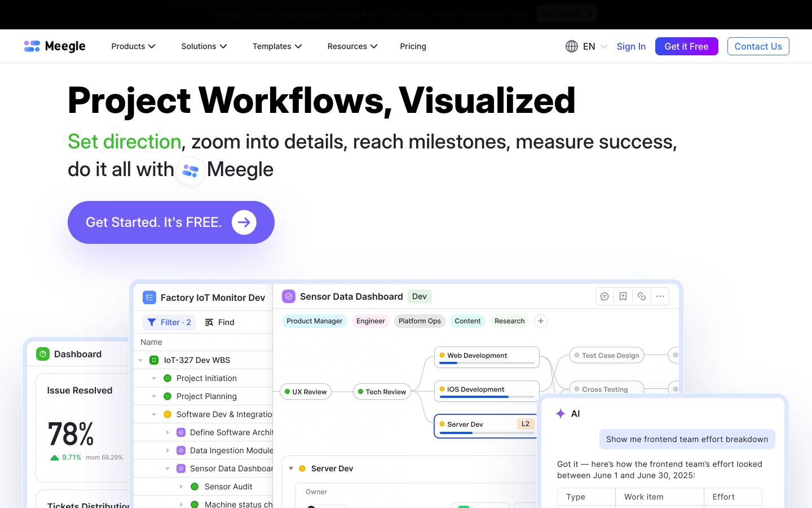Expand the Solutions menu

pos(204,46)
